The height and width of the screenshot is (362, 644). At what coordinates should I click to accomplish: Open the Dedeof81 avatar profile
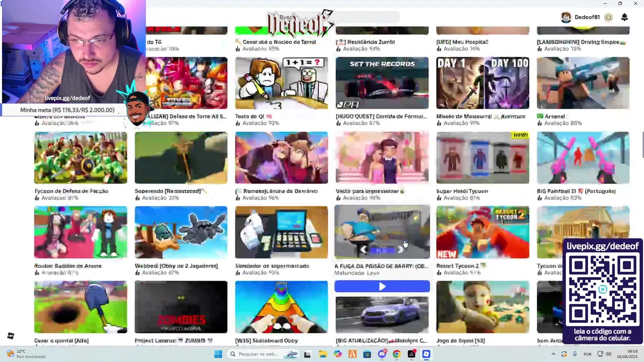pos(566,17)
